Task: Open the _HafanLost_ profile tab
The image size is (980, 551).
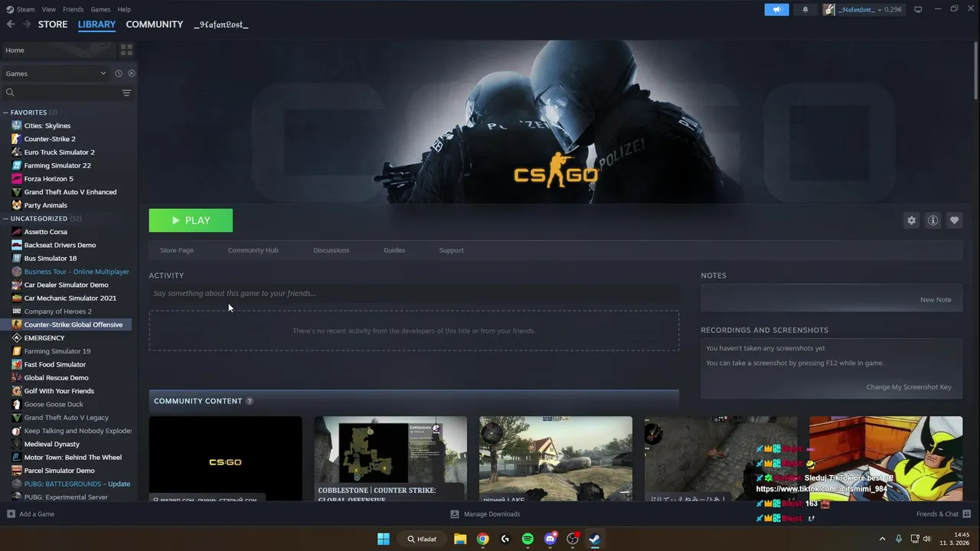Action: [220, 24]
